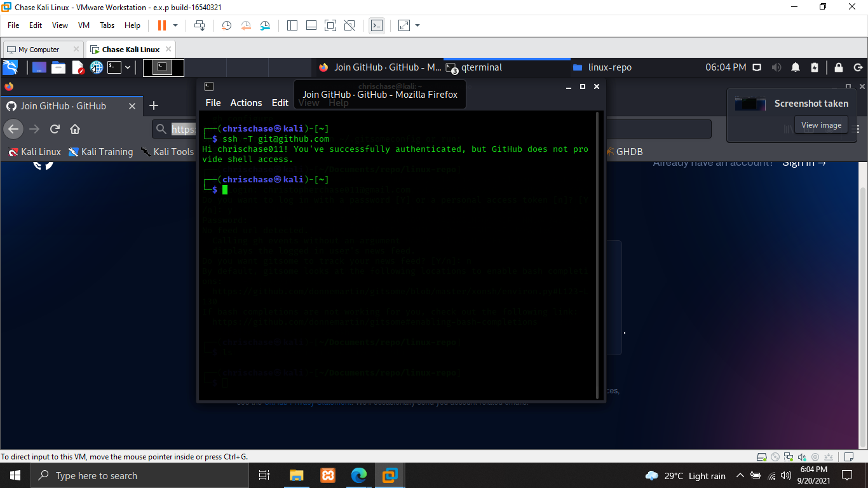Open the VMware VM menu

click(84, 25)
